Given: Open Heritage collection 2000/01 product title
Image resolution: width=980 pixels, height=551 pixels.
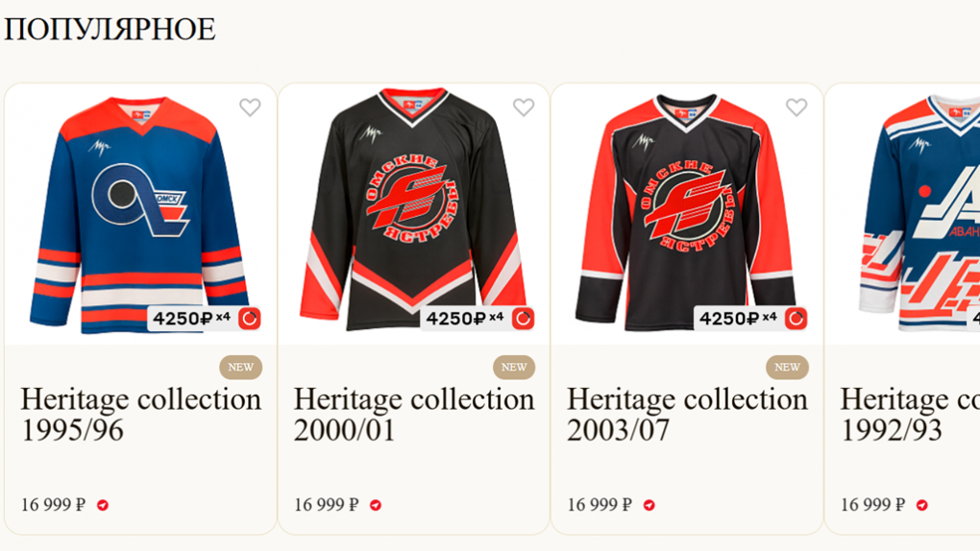Looking at the screenshot, I should (413, 414).
